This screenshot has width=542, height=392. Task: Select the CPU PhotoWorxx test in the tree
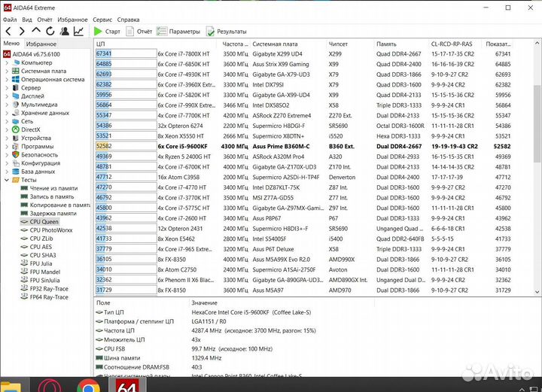[51, 230]
